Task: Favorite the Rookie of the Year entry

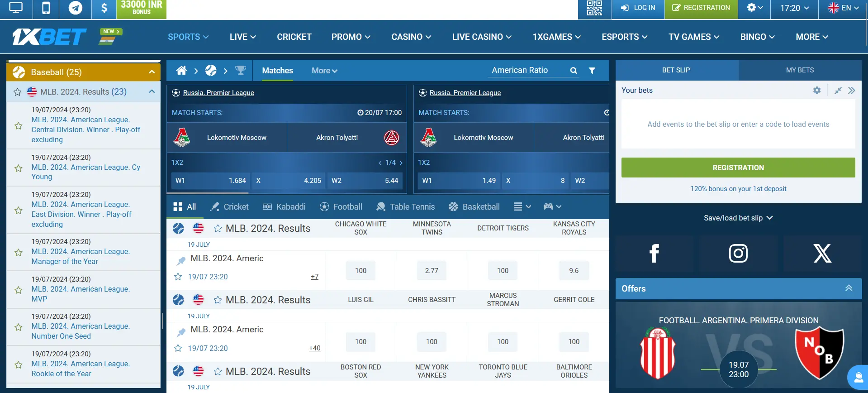Action: [x=19, y=364]
